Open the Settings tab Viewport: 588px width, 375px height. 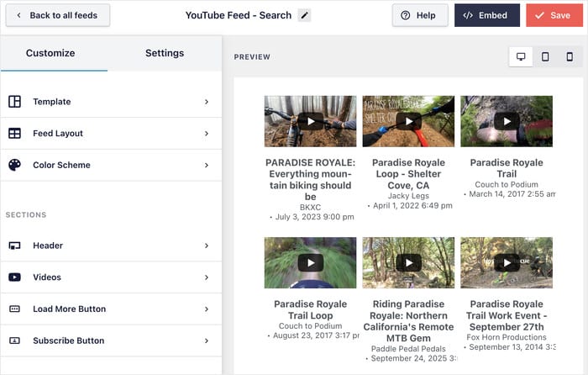click(x=165, y=53)
